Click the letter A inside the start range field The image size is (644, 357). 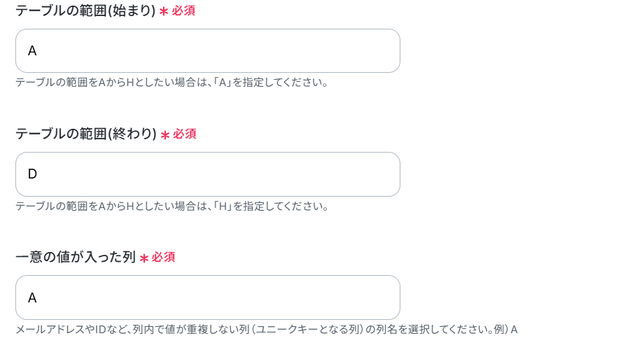tap(32, 51)
